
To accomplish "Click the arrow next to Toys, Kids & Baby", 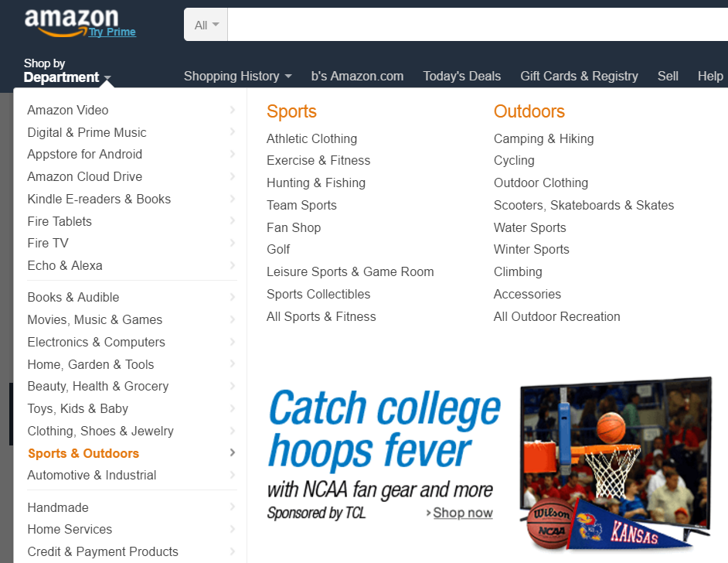I will click(233, 408).
